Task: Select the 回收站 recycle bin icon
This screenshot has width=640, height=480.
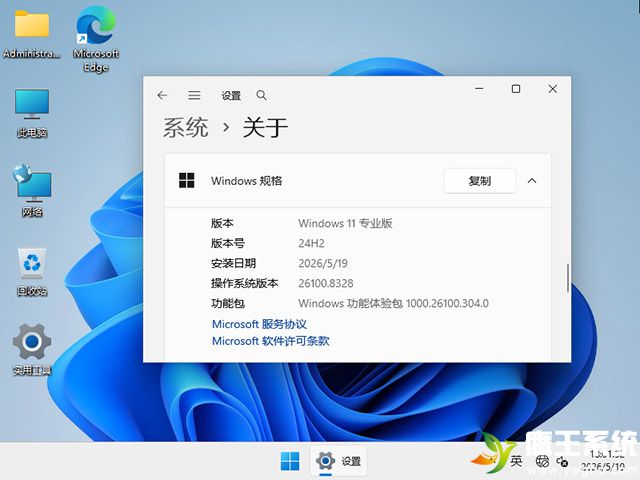Action: [32, 271]
